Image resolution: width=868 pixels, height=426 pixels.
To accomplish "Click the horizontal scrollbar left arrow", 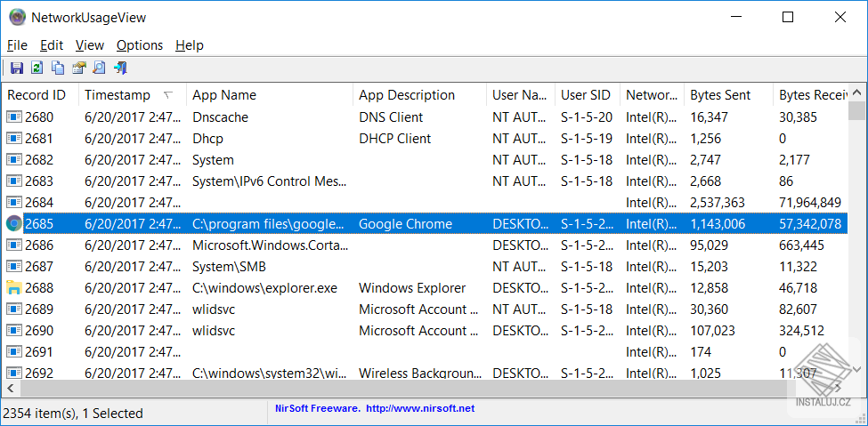I will (x=10, y=388).
